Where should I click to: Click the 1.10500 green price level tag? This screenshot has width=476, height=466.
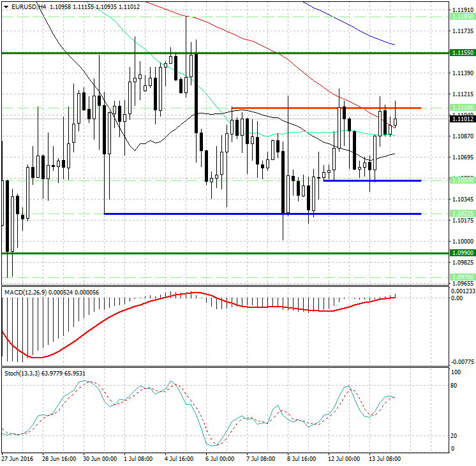pos(463,180)
